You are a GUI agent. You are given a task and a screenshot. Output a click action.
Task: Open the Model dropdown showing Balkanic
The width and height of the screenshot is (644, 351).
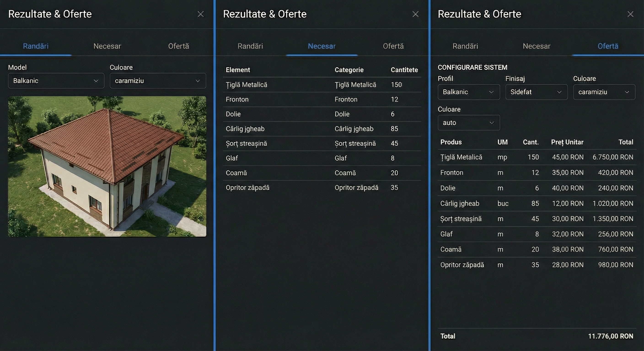coord(56,81)
